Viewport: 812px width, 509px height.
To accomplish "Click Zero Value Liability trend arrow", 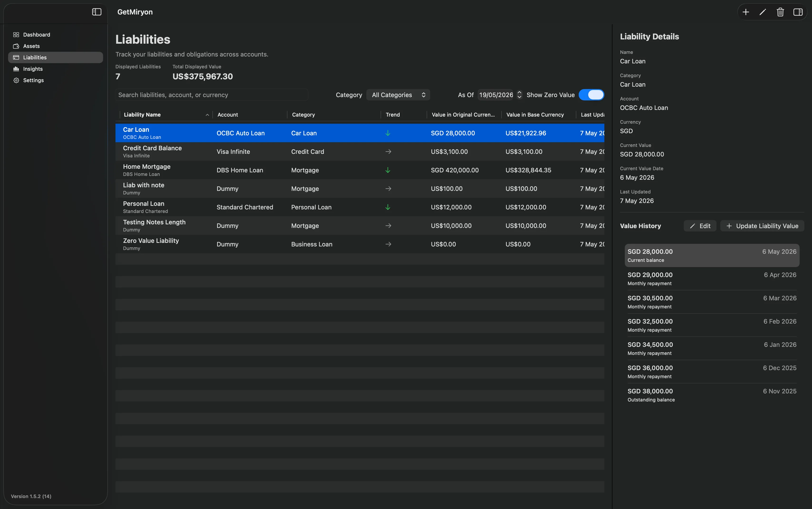I will tap(388, 244).
